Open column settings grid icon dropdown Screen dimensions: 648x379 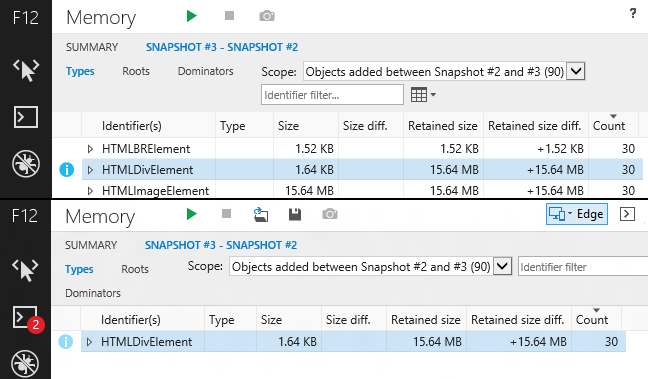coord(423,95)
